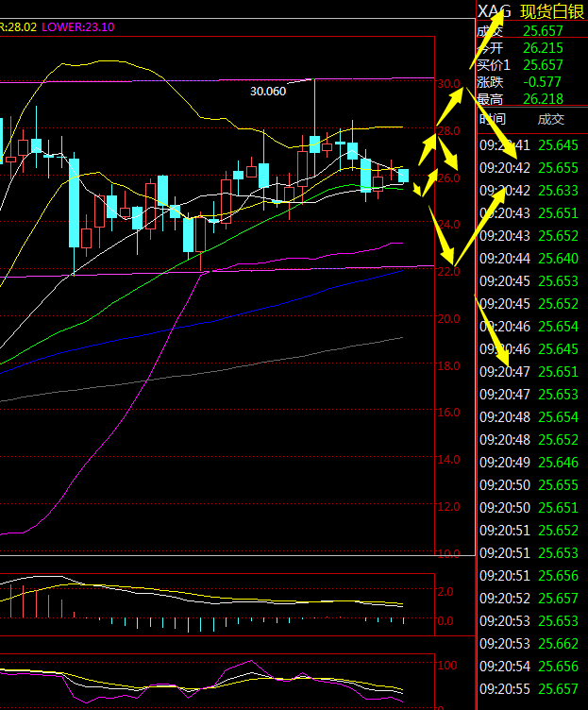Viewport: 588px width, 710px height.
Task: Select tick price 25.640 at 09:20:44
Action: (558, 259)
